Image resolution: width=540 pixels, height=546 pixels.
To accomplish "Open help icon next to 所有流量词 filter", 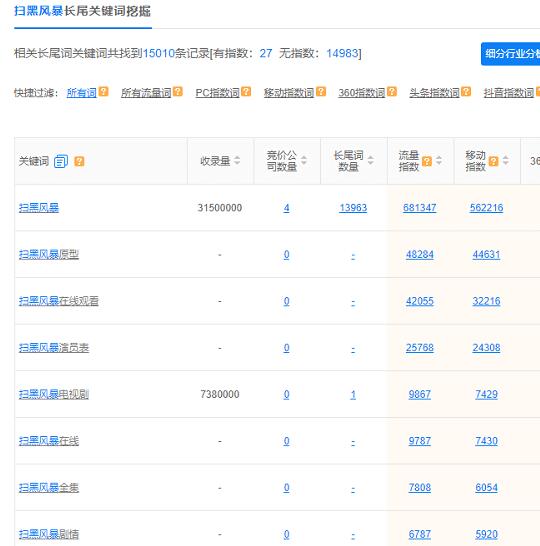I will coord(178,92).
